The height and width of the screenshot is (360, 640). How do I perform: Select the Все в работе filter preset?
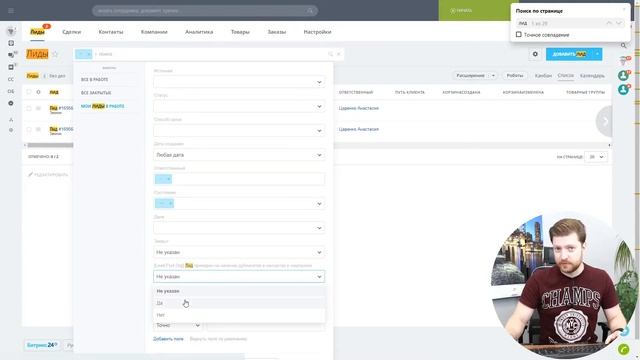click(x=95, y=80)
